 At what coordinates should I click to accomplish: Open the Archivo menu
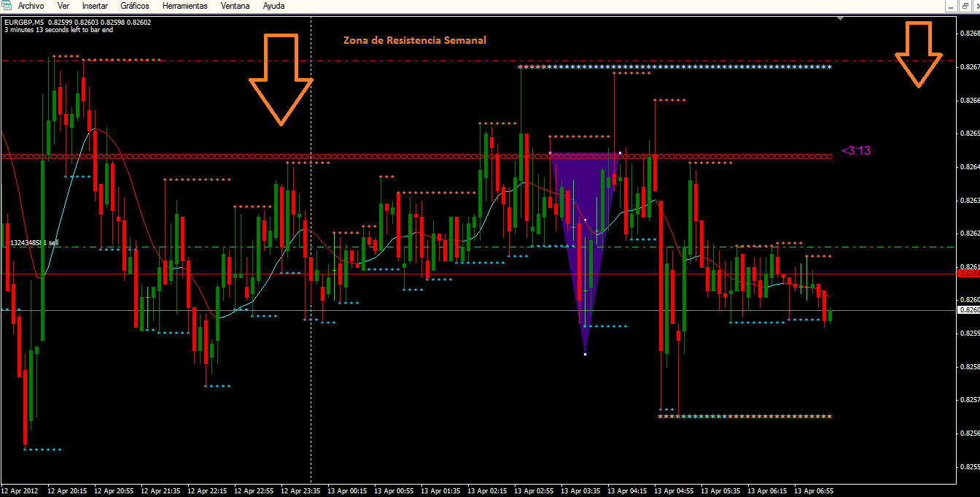click(31, 6)
